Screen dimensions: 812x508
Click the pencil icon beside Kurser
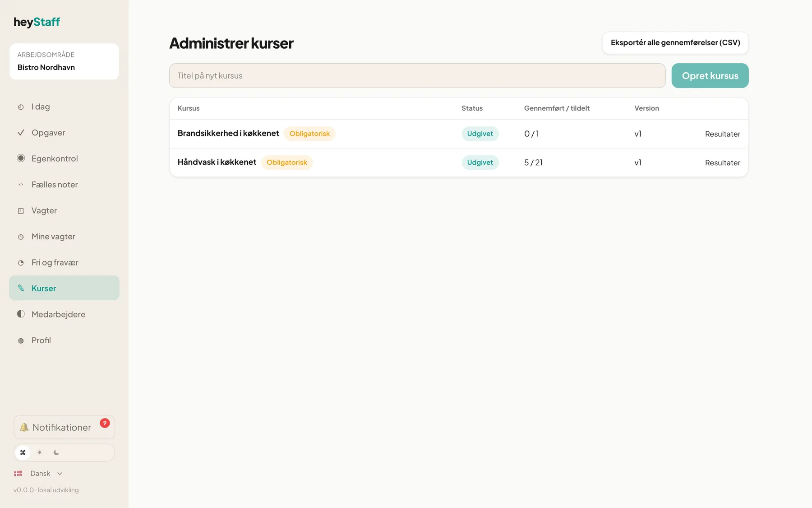[x=21, y=288]
